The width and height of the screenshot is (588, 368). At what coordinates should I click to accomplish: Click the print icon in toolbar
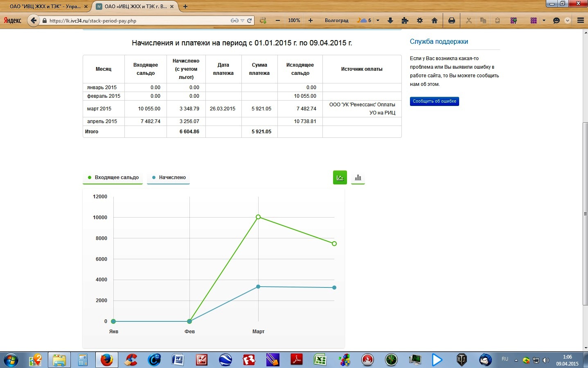coord(451,20)
